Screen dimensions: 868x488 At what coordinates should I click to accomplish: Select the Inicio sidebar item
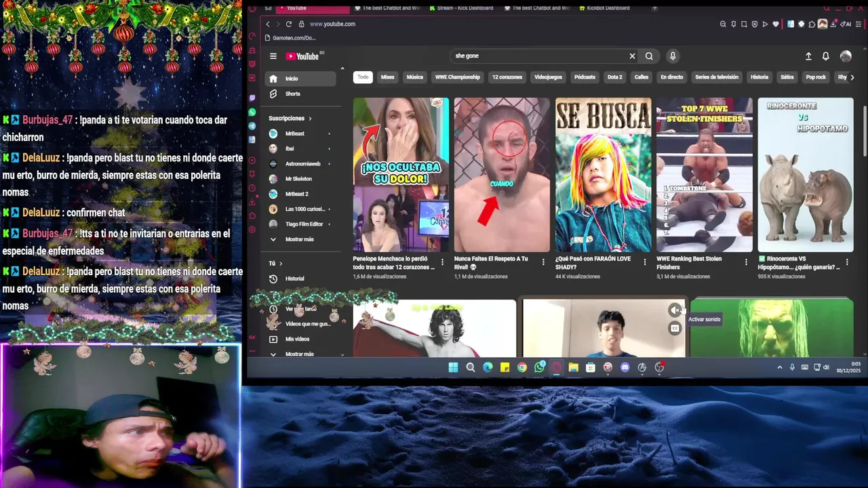pyautogui.click(x=300, y=79)
